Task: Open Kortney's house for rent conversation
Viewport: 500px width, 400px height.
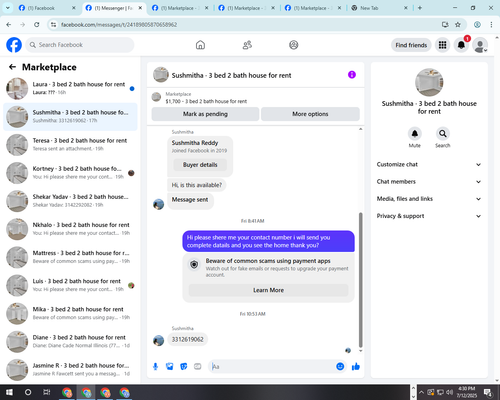Action: click(x=70, y=173)
